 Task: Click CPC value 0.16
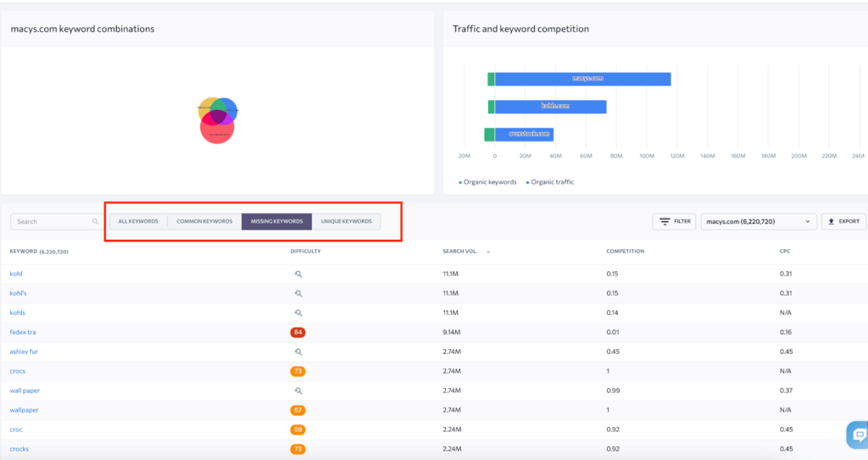click(786, 332)
